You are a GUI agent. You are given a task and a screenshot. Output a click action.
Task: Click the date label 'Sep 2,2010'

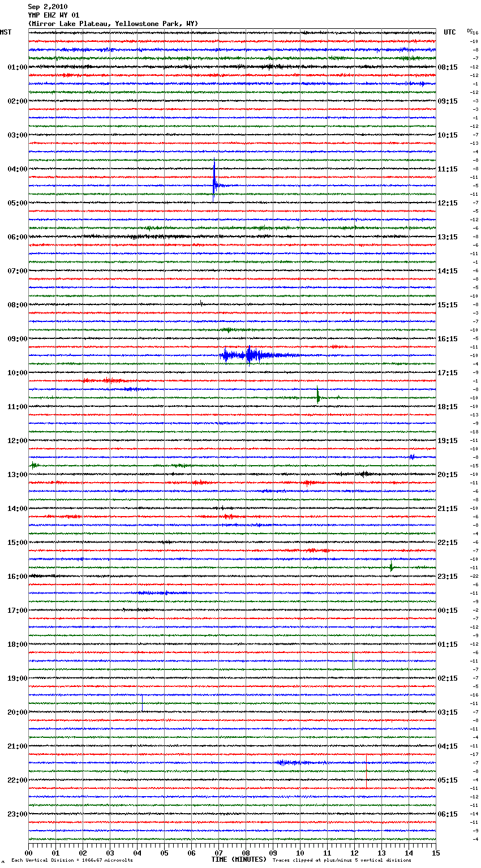click(x=48, y=7)
